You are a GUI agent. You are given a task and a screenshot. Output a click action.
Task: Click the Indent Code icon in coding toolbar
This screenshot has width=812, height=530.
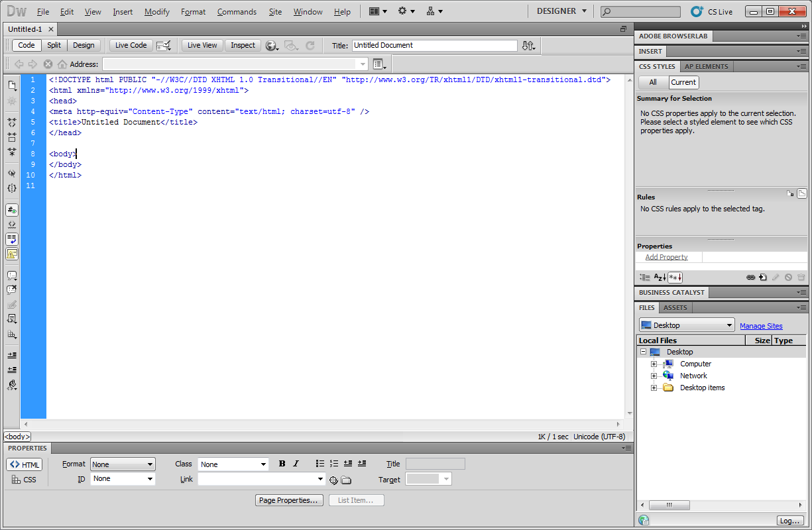click(x=12, y=355)
